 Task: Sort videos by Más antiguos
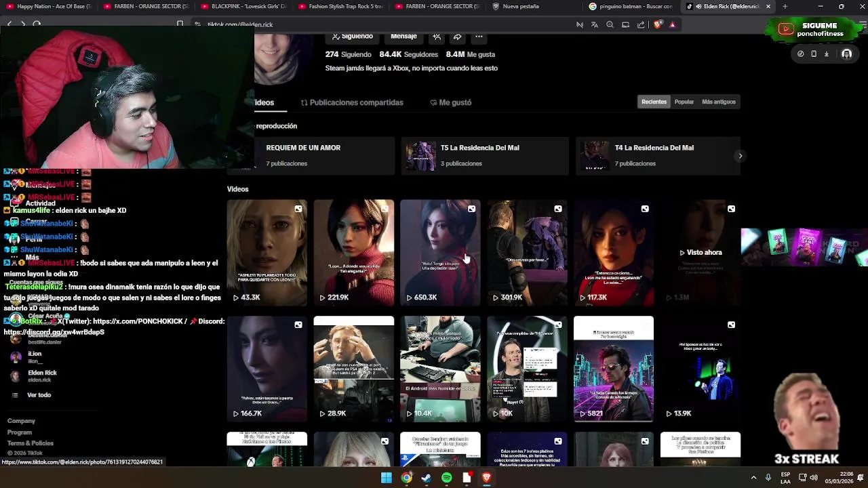point(718,102)
